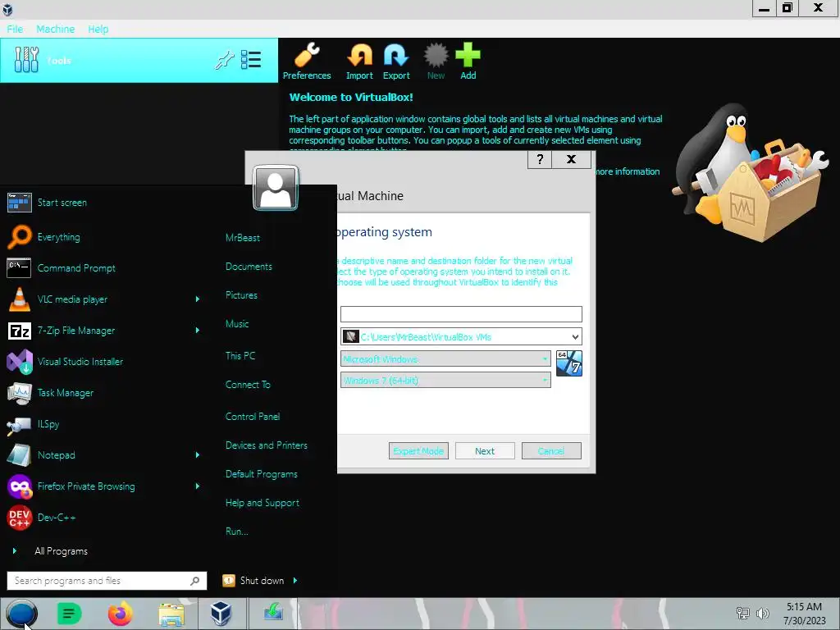This screenshot has width=840, height=630.
Task: Open File Explorer from taskbar
Action: pos(171,614)
